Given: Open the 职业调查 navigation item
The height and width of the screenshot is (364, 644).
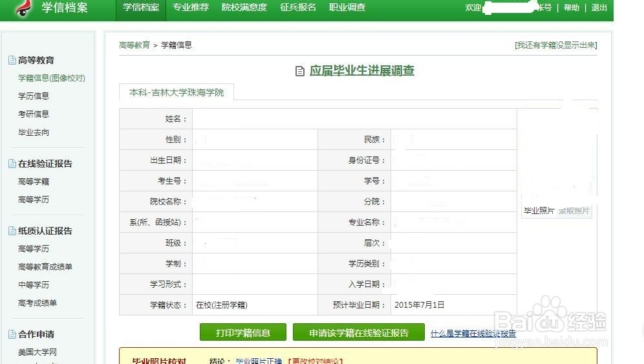Looking at the screenshot, I should [x=347, y=7].
